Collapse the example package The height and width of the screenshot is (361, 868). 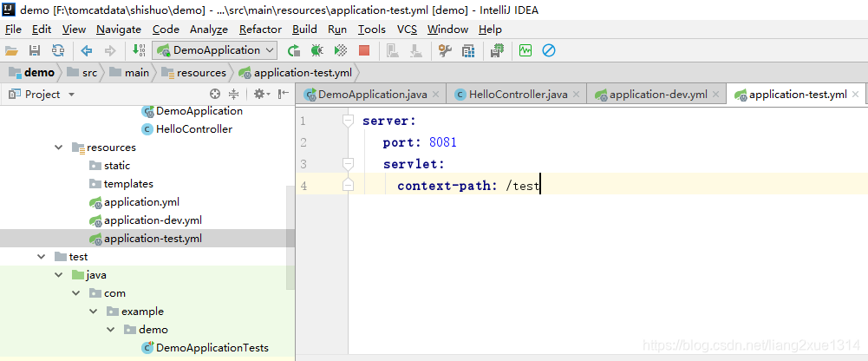(94, 312)
